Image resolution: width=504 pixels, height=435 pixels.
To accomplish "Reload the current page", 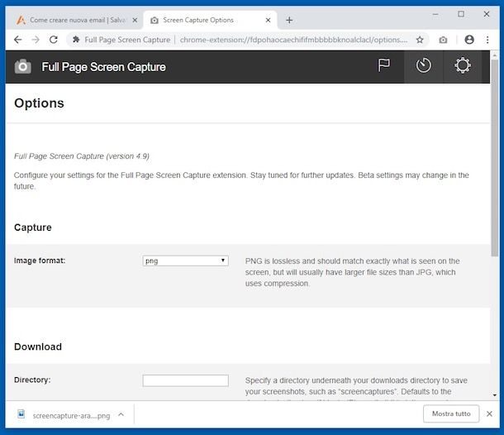I will pos(54,40).
